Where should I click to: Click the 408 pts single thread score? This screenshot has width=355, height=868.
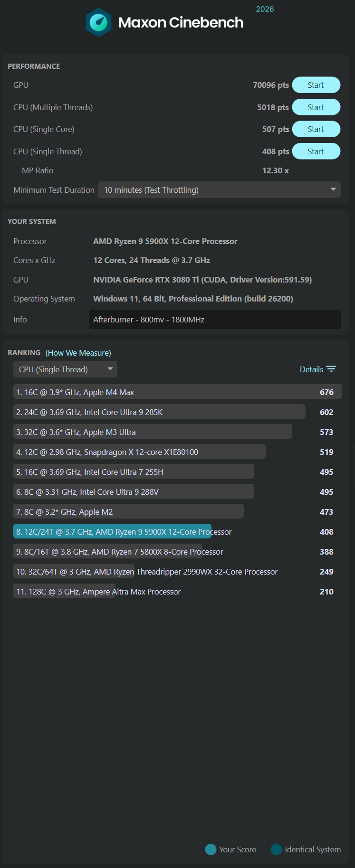click(276, 151)
